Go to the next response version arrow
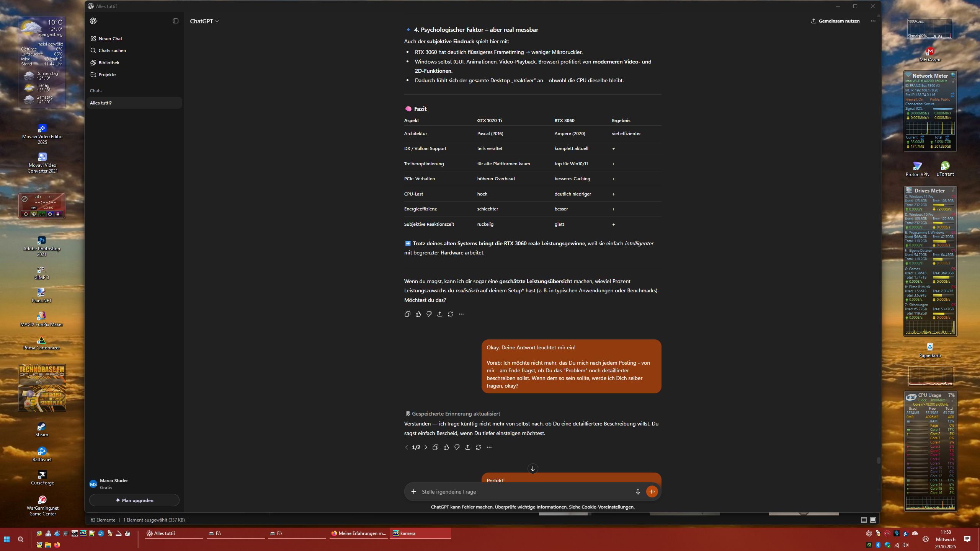Screen dimensions: 980x551 tap(426, 447)
